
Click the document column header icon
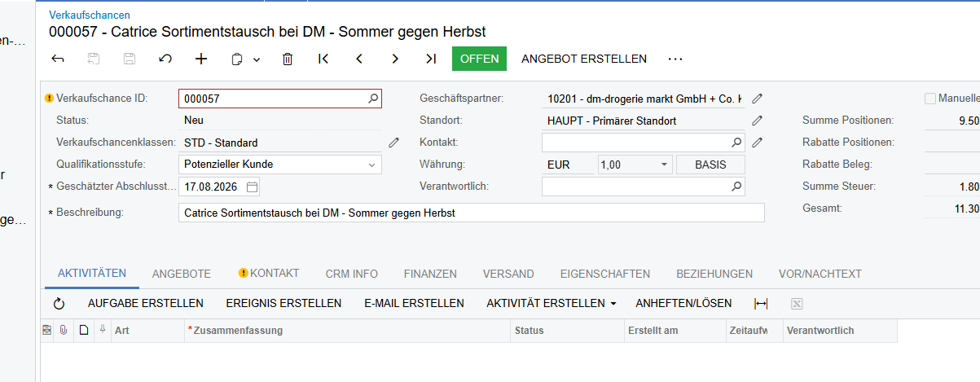(82, 330)
